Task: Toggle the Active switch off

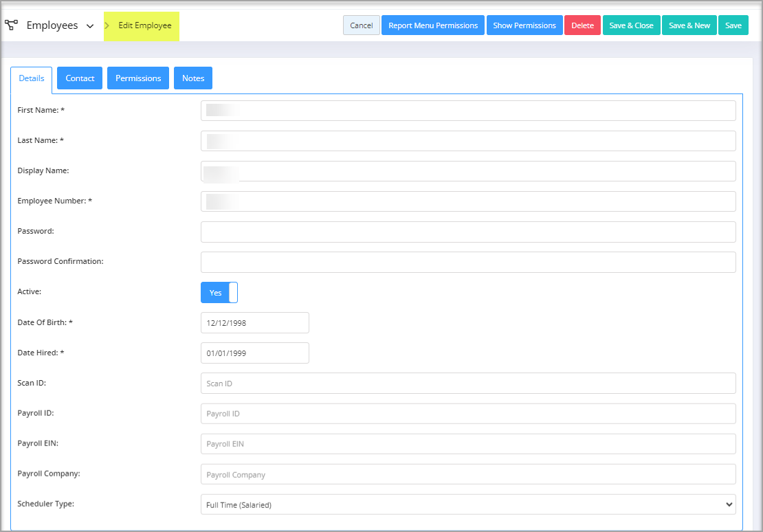Action: pos(219,293)
